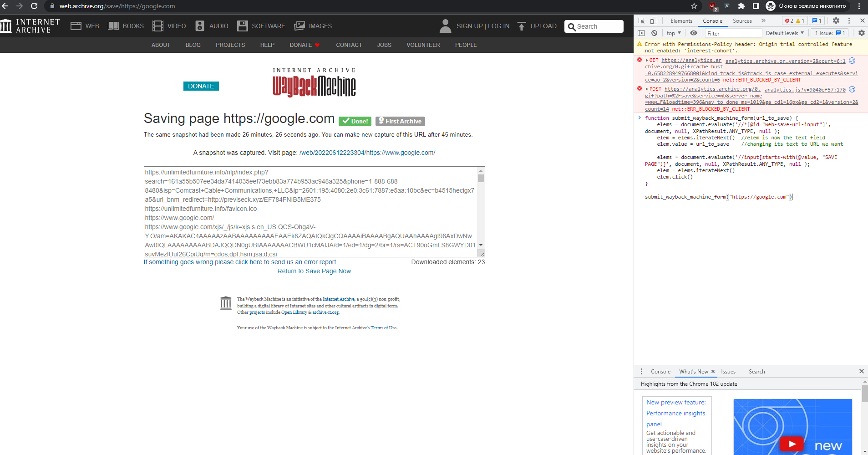Click the Archive Search box
868x455 pixels.
click(x=594, y=26)
